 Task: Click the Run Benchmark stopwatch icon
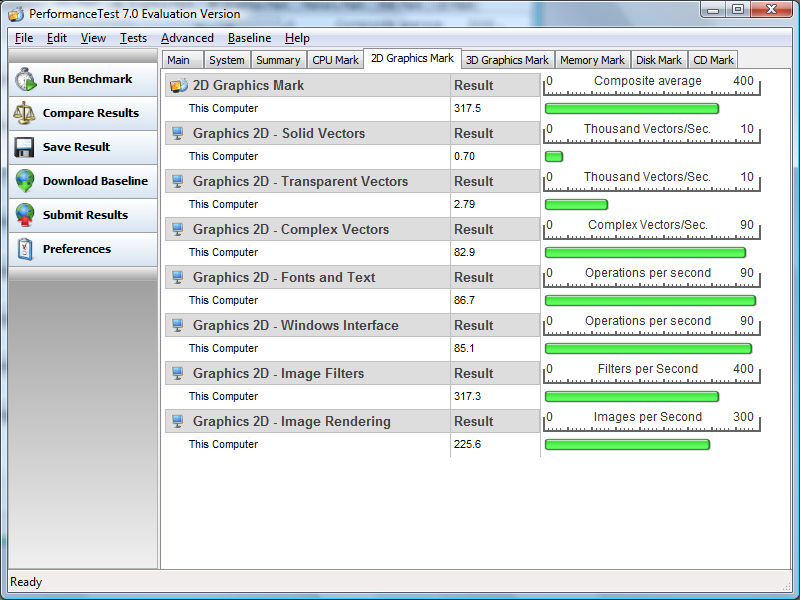tap(25, 79)
